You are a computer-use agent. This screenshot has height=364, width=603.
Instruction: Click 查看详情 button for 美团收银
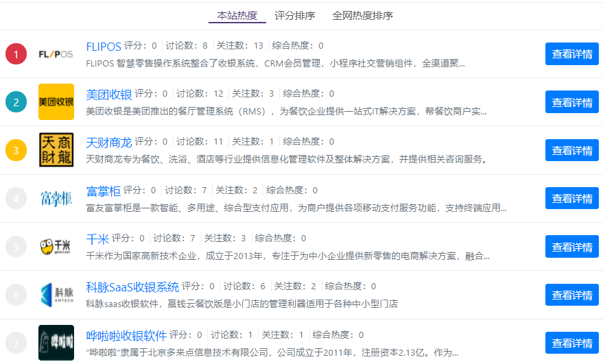click(x=572, y=102)
